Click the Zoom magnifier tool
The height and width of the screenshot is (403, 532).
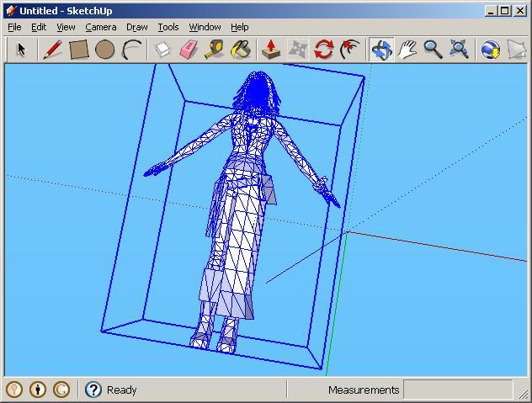point(433,50)
